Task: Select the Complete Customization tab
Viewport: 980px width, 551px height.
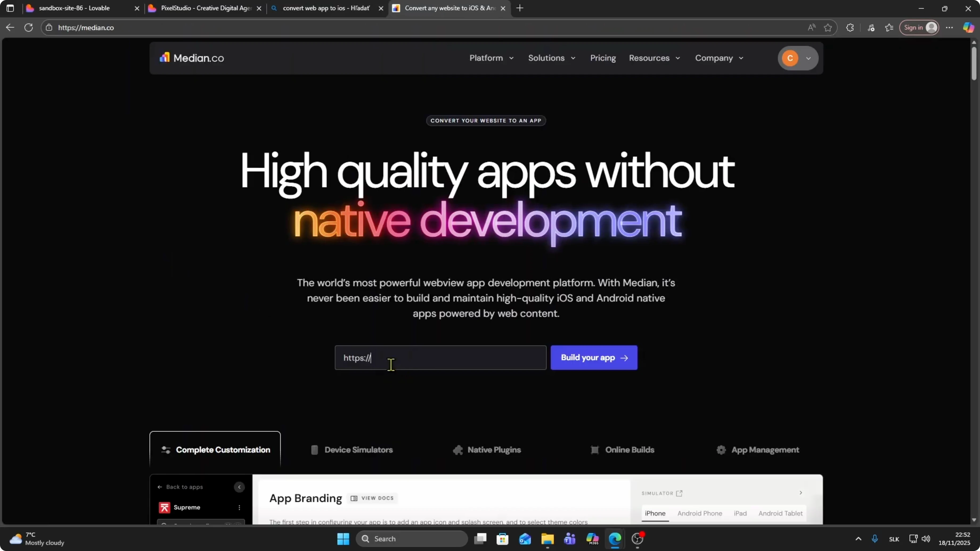Action: coord(215,450)
